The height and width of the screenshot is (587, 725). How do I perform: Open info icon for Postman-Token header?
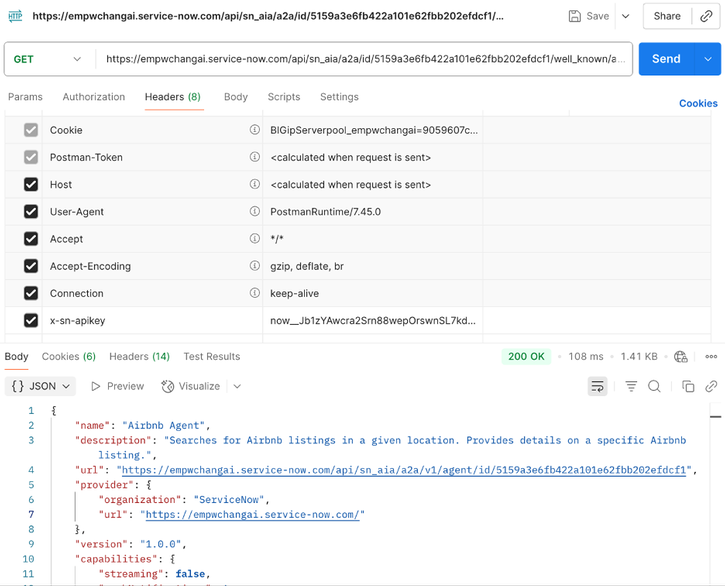(x=254, y=157)
